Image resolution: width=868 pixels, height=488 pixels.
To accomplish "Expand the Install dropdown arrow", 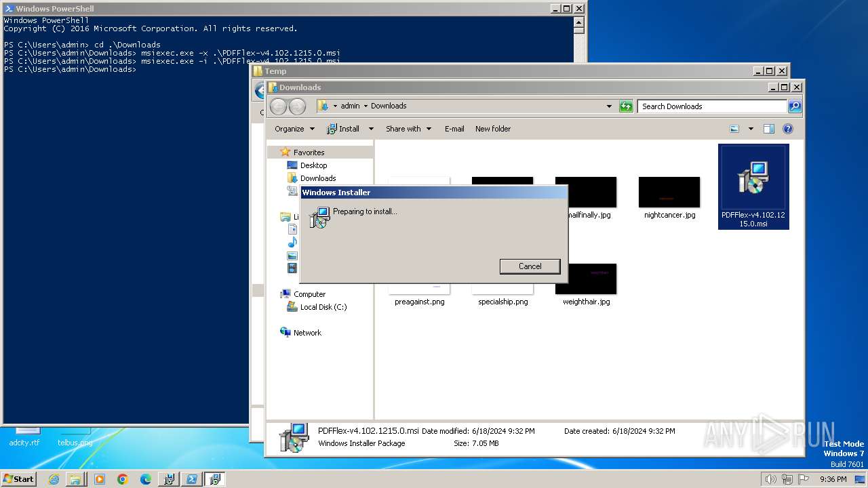I will point(371,129).
